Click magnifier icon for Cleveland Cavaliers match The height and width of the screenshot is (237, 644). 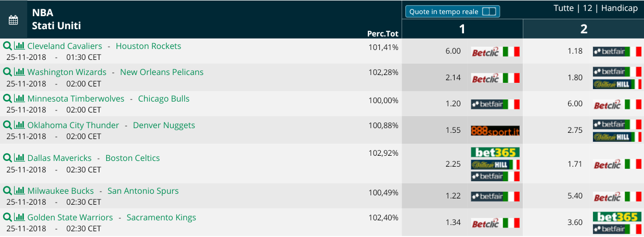7,46
